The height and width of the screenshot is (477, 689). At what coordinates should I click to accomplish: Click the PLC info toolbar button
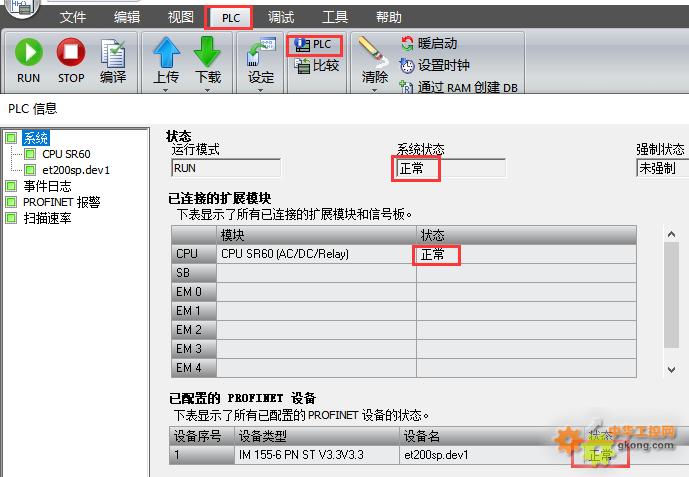click(x=315, y=45)
